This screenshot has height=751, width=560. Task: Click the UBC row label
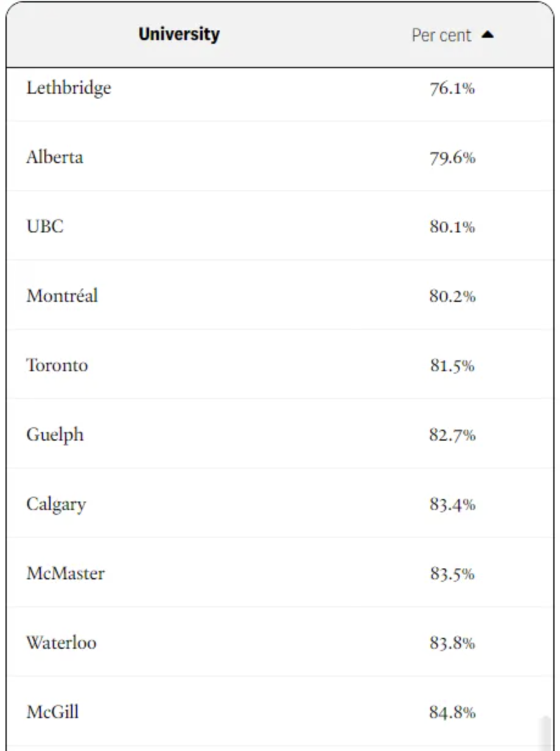pos(45,226)
